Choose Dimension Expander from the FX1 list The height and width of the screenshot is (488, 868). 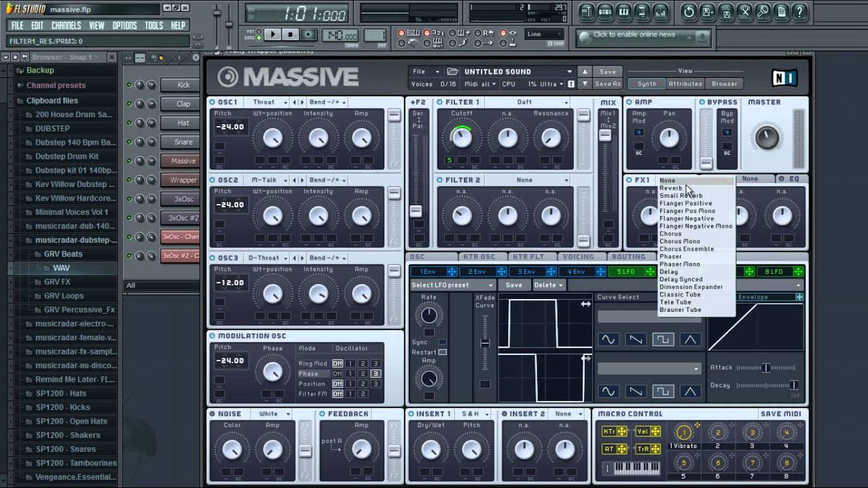[x=691, y=287]
